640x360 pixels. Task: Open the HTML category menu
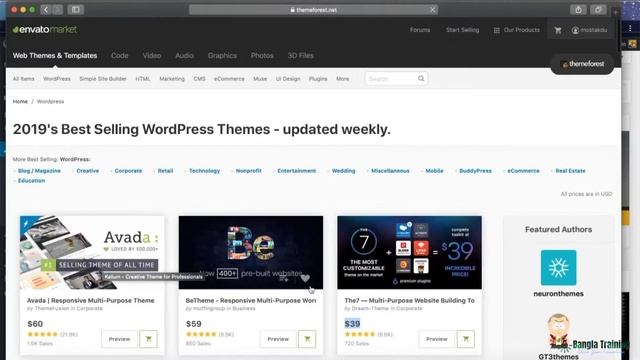click(x=143, y=79)
